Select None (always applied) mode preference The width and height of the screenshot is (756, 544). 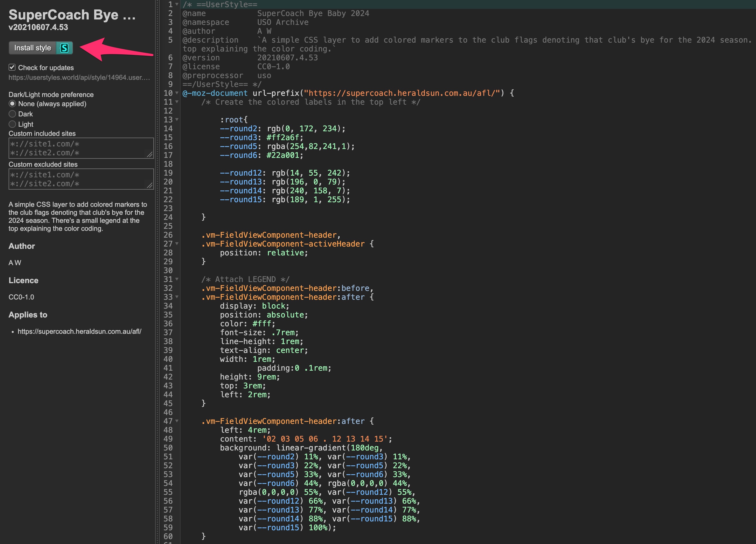(12, 104)
